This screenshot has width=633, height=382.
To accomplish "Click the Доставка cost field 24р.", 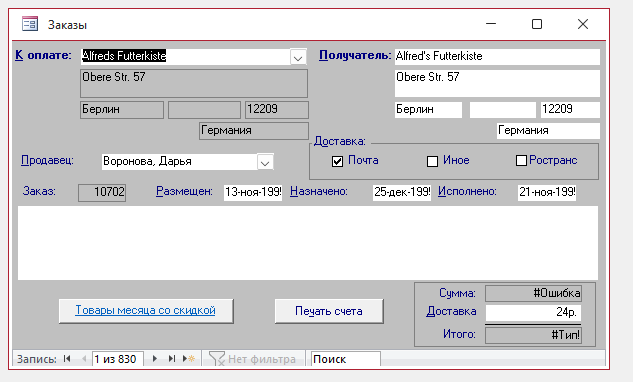I will (533, 312).
